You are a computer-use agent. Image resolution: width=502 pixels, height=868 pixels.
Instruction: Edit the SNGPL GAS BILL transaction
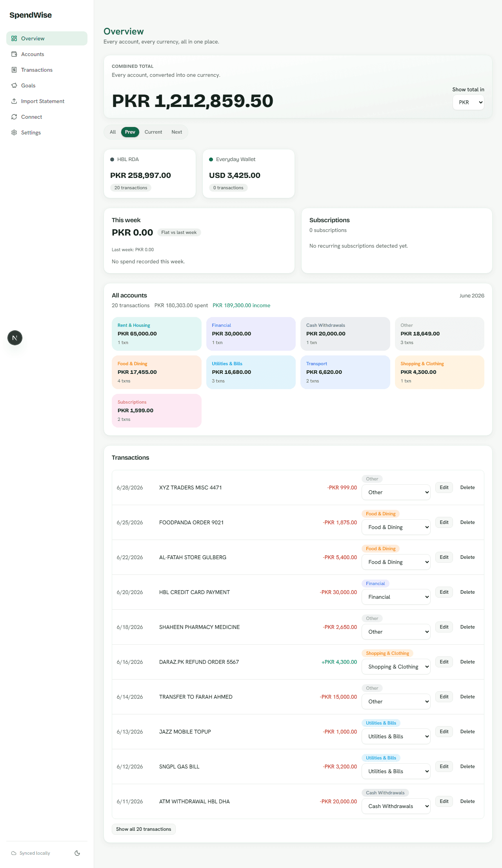(x=444, y=767)
